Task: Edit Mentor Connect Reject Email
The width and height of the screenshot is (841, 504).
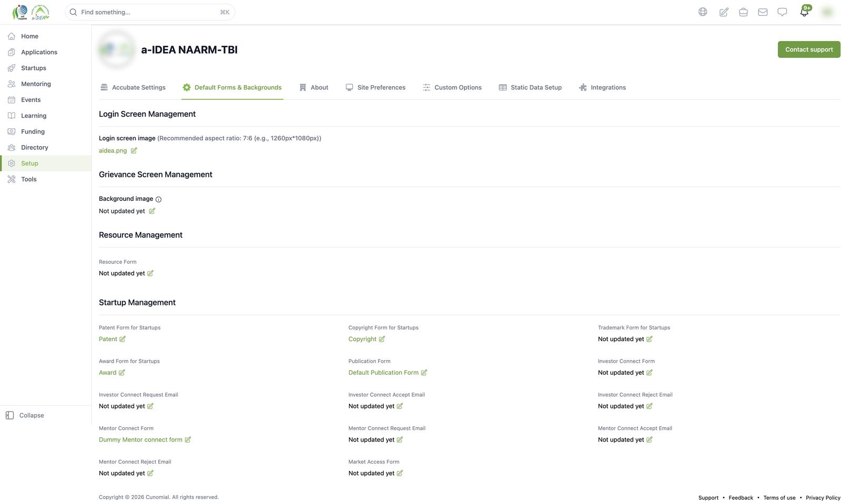Action: 150,474
